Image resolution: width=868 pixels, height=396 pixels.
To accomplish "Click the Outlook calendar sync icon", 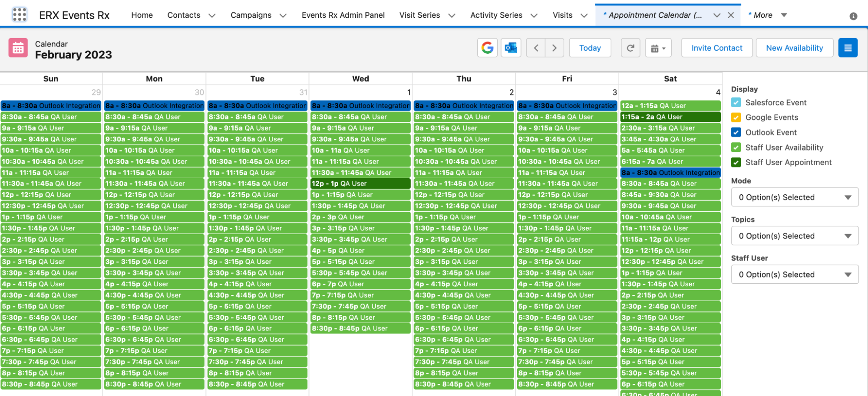I will [x=511, y=48].
